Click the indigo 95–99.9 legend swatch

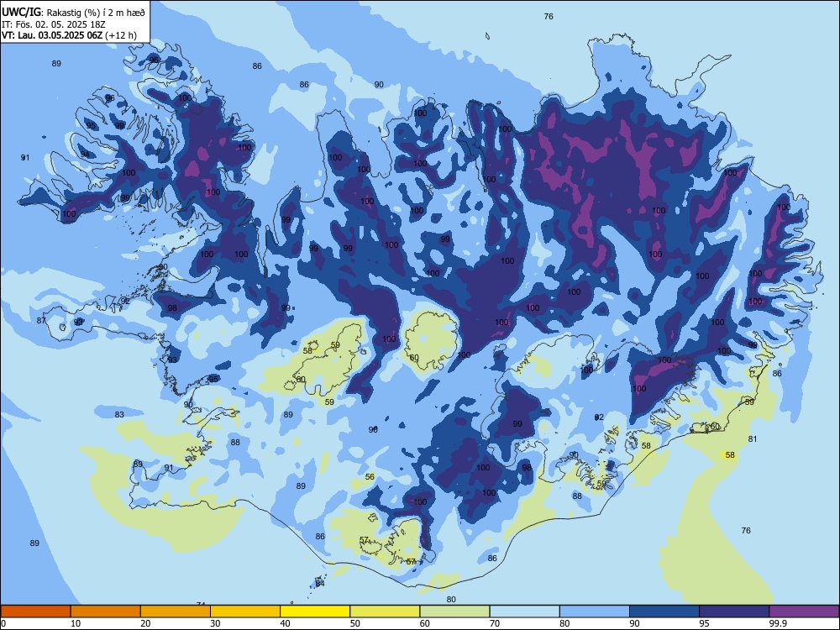pyautogui.click(x=734, y=612)
